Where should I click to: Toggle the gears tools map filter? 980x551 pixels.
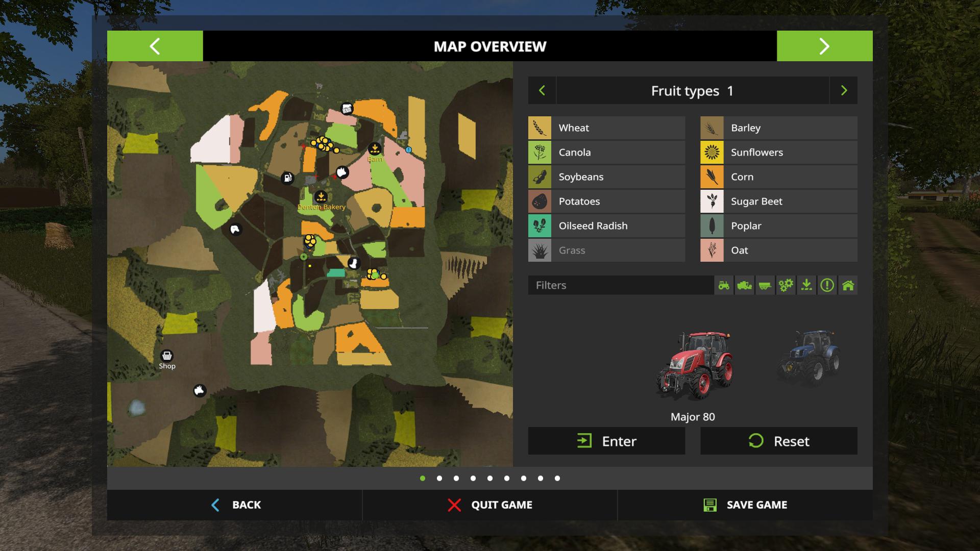786,285
